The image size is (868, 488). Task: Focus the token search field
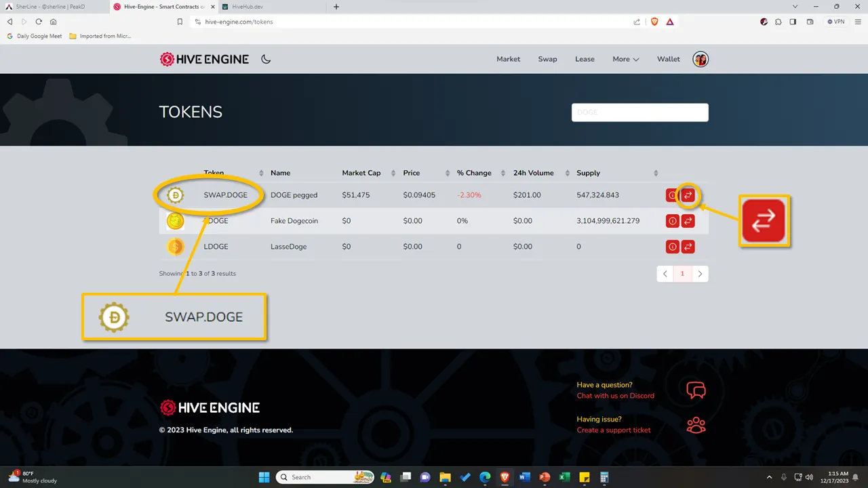coord(640,113)
